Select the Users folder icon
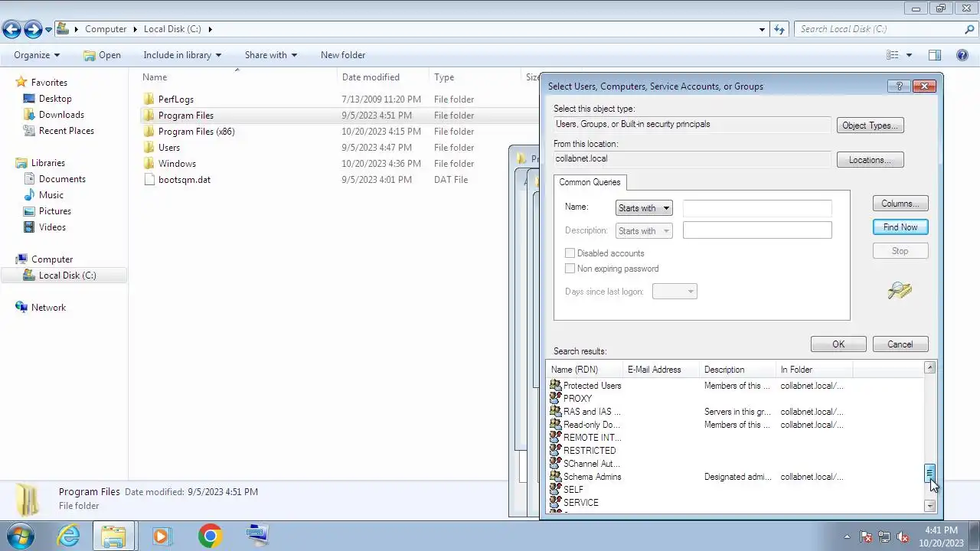Viewport: 980px width, 551px height. (x=149, y=148)
